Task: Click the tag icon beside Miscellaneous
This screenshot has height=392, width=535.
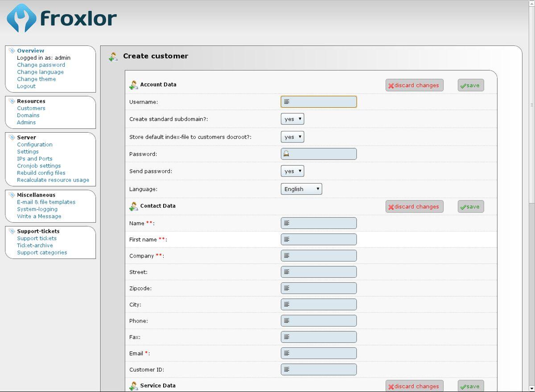Action: (12, 195)
